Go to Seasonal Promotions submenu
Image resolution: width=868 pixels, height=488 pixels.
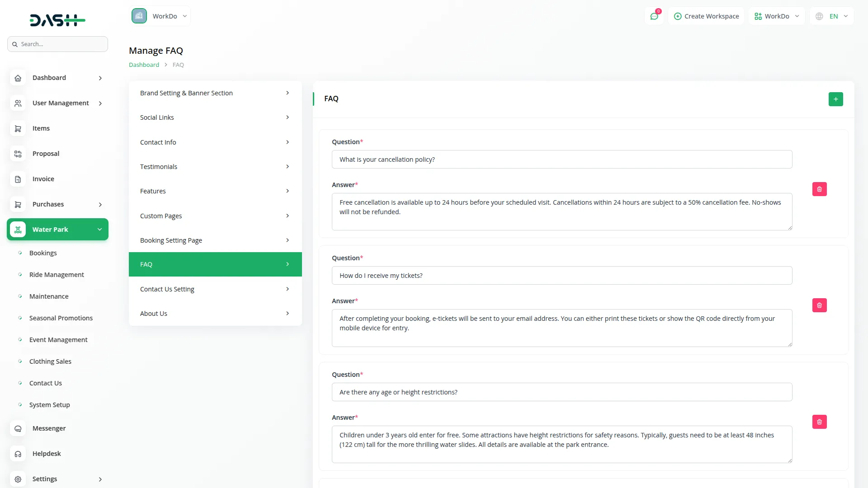click(61, 318)
